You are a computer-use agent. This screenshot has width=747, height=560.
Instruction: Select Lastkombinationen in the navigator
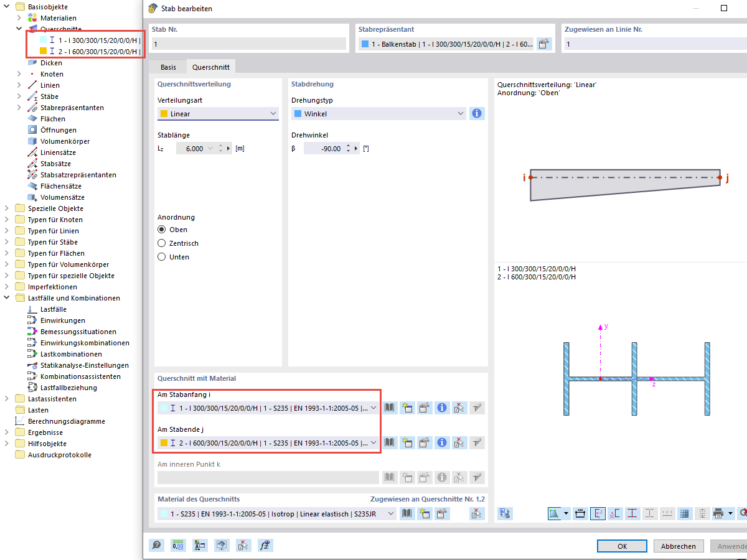coord(71,354)
